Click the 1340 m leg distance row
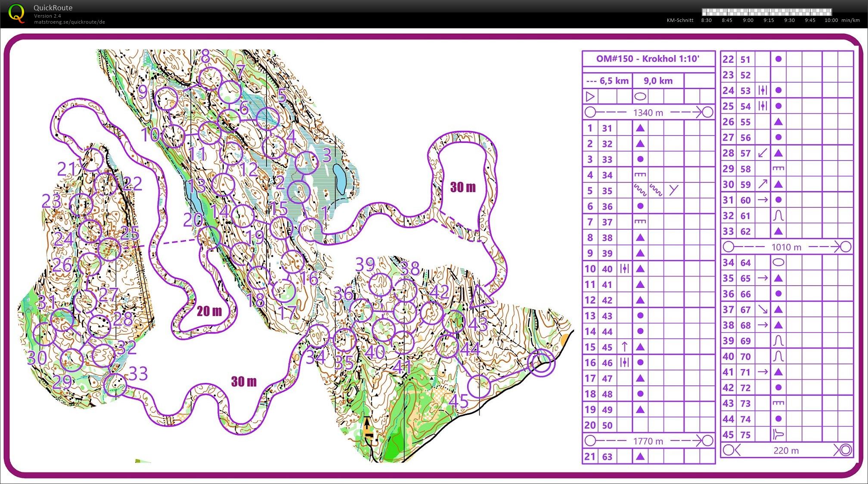This screenshot has width=868, height=484. coord(648,112)
